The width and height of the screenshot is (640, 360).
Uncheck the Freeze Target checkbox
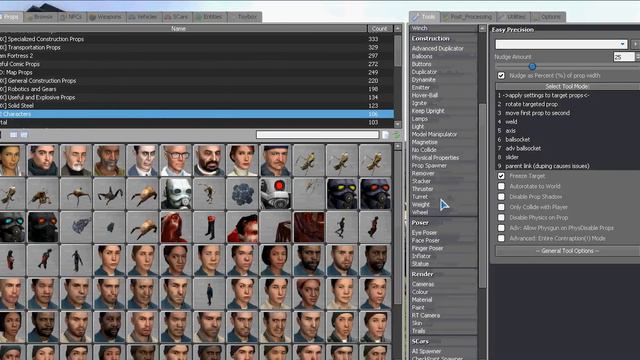point(501,176)
